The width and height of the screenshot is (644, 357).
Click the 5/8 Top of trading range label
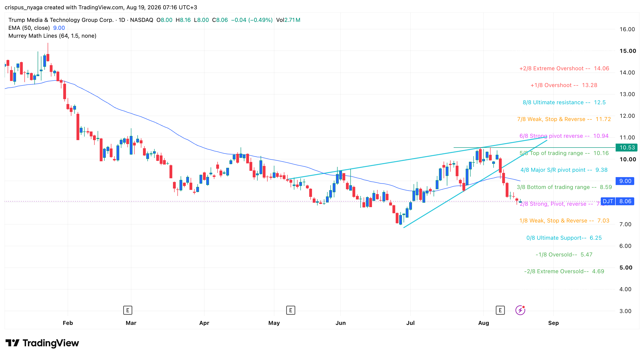(564, 153)
